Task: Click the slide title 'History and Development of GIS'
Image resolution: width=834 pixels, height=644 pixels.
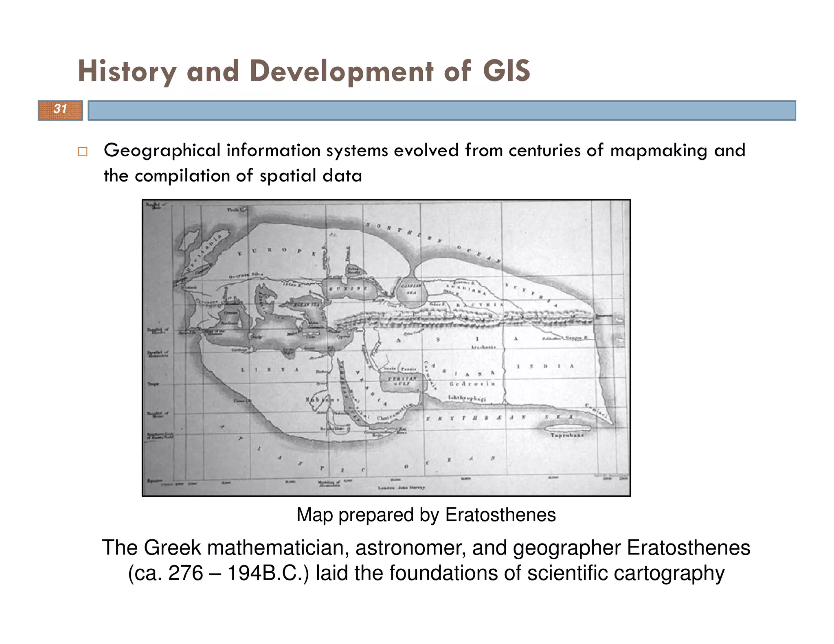Action: pyautogui.click(x=304, y=71)
